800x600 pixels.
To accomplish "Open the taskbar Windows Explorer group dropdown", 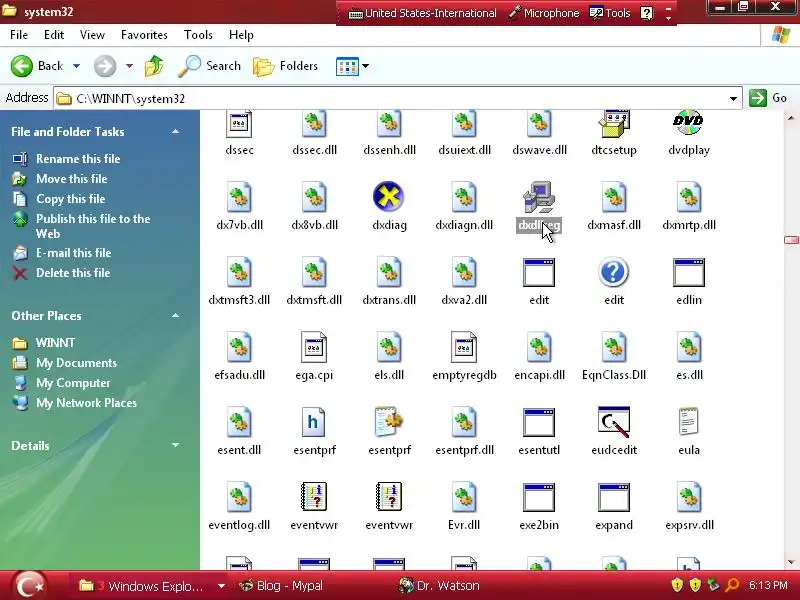I will pos(221,586).
